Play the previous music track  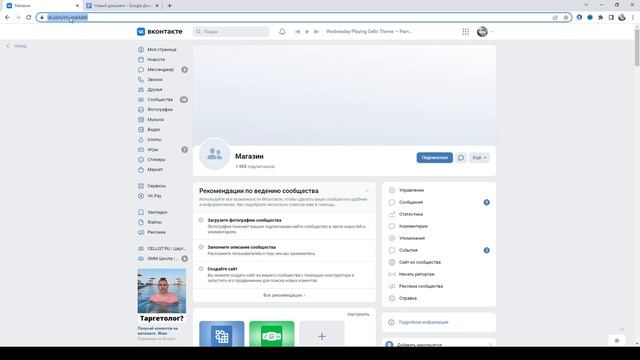[298, 31]
